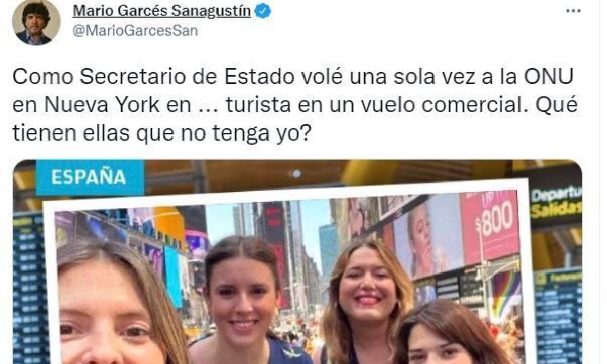Click the foreground woman at the lower left

(116, 304)
